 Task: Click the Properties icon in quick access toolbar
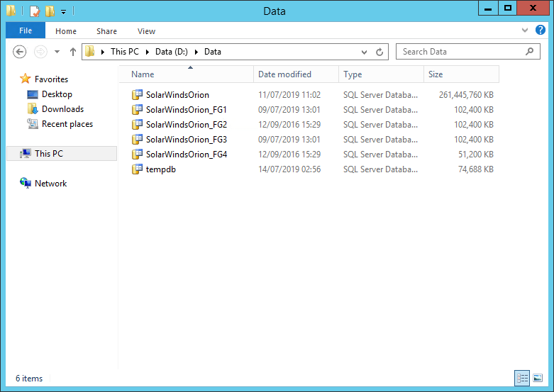(x=35, y=11)
